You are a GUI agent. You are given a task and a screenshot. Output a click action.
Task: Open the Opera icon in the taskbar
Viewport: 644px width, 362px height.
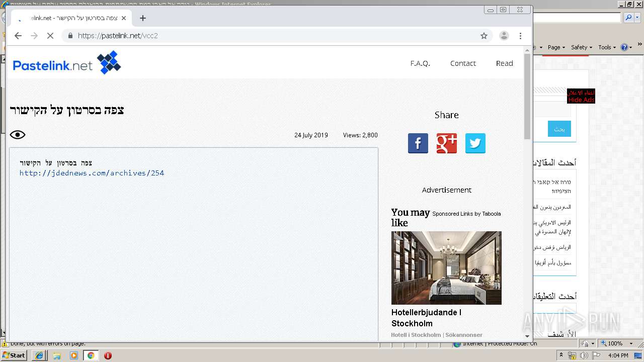coord(108,355)
